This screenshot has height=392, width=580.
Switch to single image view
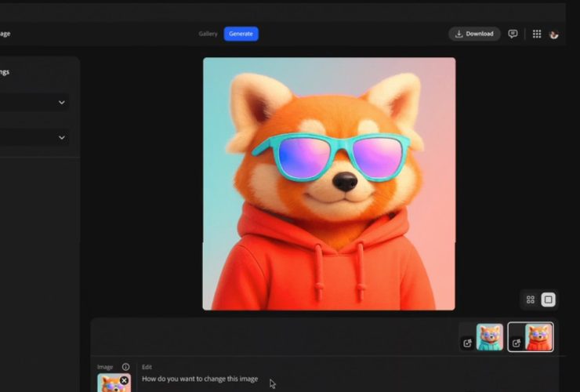tap(548, 299)
